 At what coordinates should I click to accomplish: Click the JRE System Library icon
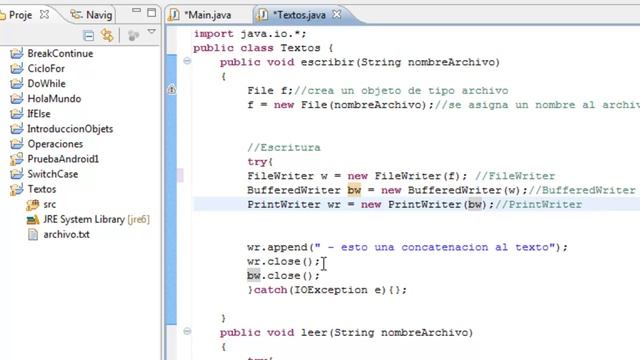click(33, 220)
